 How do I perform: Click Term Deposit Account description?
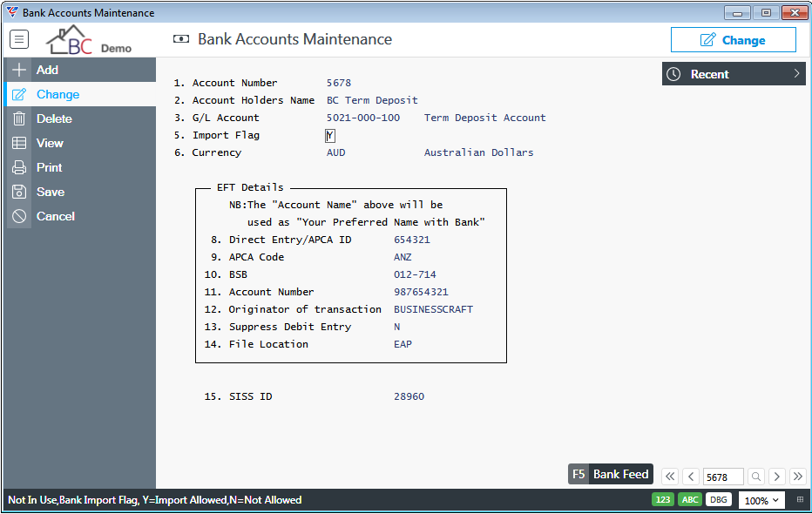[484, 118]
